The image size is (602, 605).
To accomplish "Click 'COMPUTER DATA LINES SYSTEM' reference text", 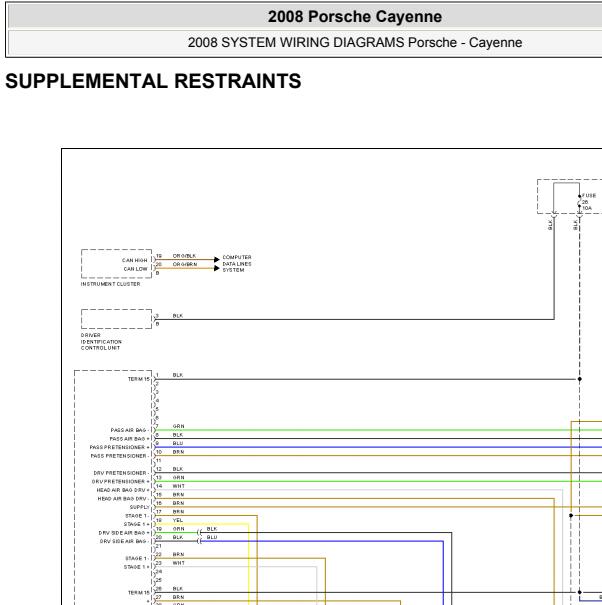I will 237,264.
